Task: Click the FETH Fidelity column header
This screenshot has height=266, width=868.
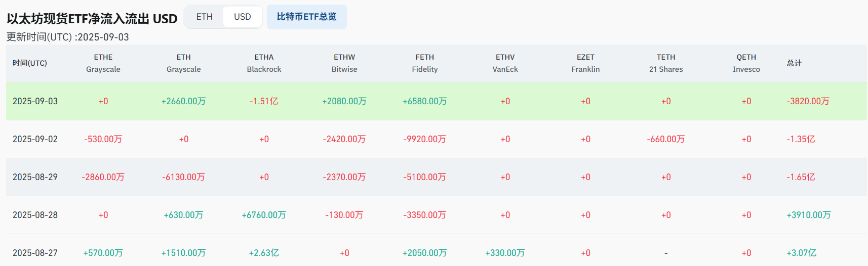Action: tap(425, 63)
